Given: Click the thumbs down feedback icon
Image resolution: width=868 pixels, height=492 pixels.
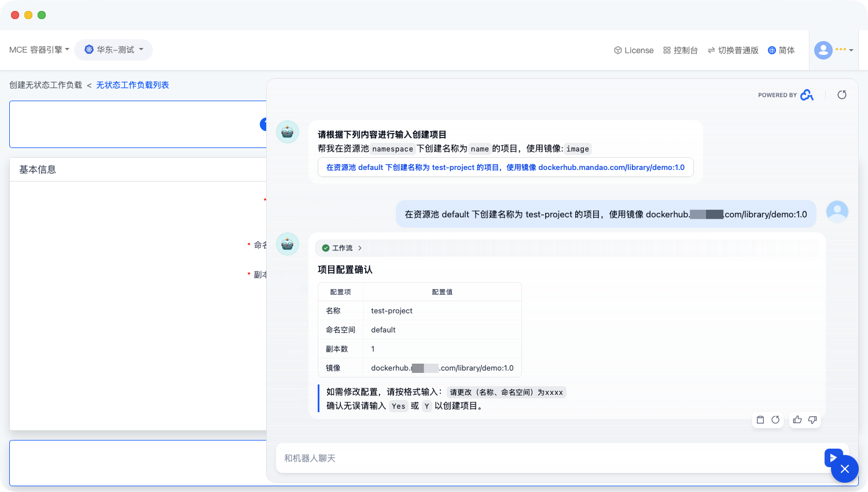Looking at the screenshot, I should click(812, 420).
